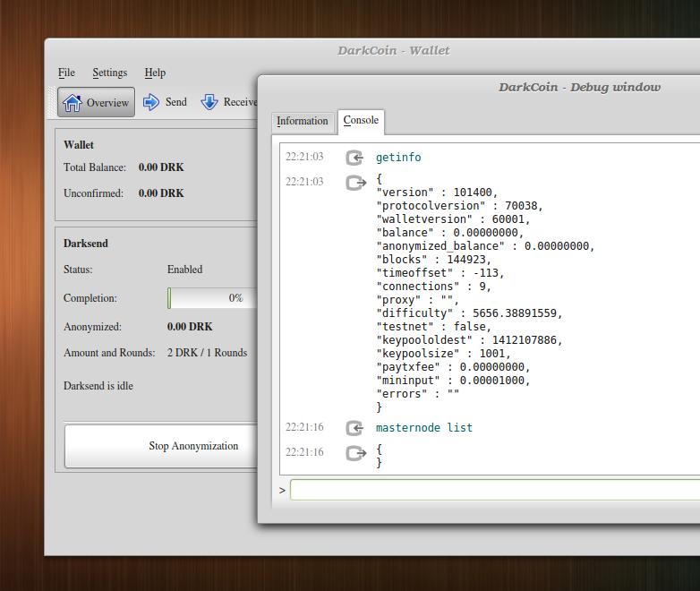This screenshot has width=700, height=591.
Task: Click the Overview home icon
Action: pyautogui.click(x=73, y=103)
